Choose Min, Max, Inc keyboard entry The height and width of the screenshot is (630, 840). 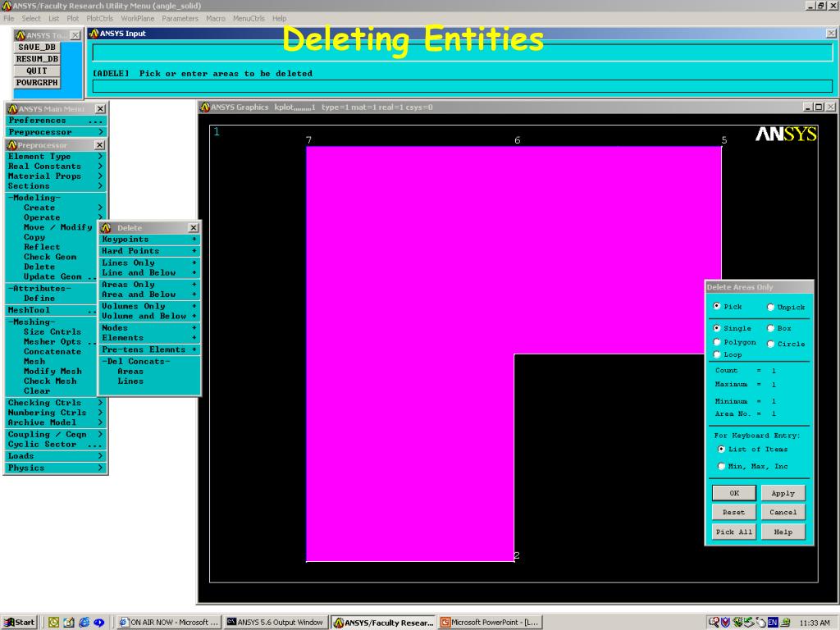(722, 466)
